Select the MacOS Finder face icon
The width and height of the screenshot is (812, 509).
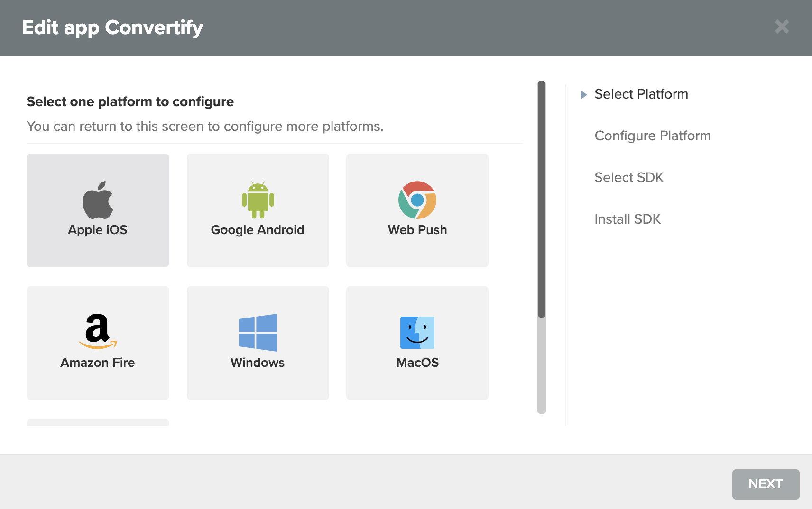[x=417, y=332]
